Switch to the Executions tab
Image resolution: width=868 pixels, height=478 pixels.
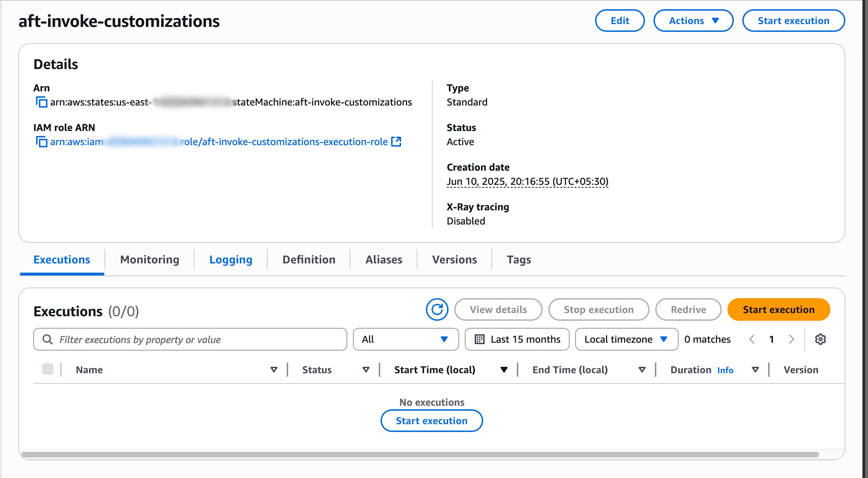pyautogui.click(x=62, y=260)
